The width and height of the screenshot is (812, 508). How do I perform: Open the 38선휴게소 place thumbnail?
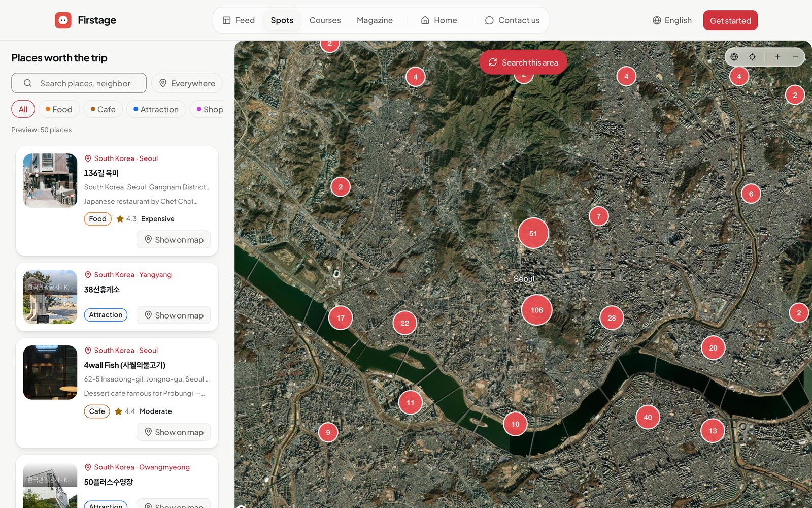coord(50,297)
